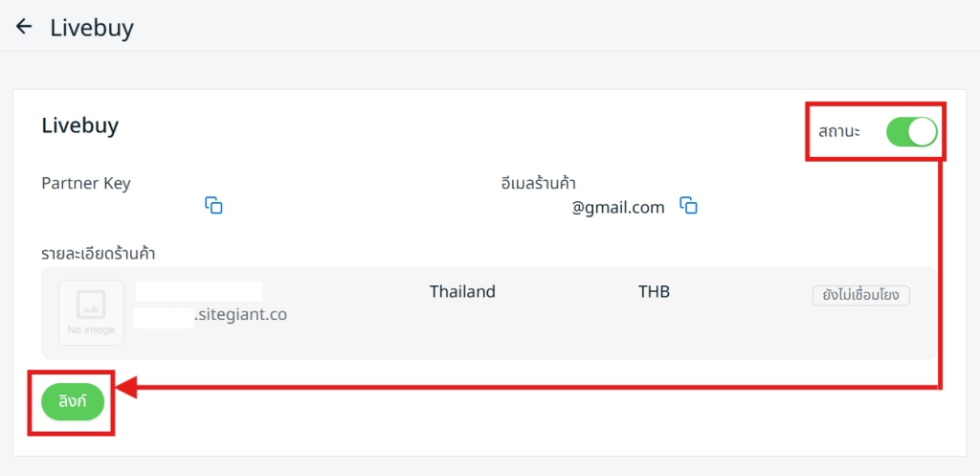
Task: Click the อีเมลร้านค้า label
Action: coord(544,183)
